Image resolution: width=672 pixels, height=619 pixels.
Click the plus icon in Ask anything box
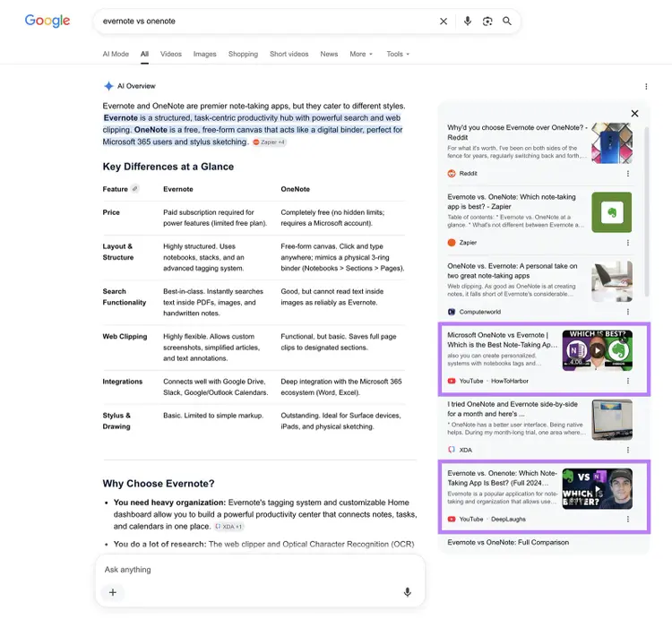113,592
